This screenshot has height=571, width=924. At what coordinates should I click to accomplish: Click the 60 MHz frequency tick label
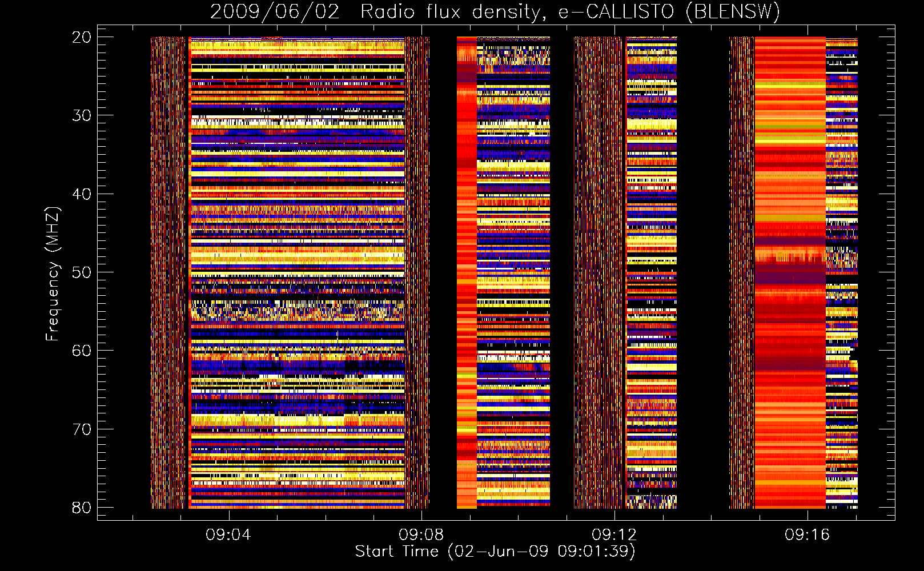pos(82,351)
